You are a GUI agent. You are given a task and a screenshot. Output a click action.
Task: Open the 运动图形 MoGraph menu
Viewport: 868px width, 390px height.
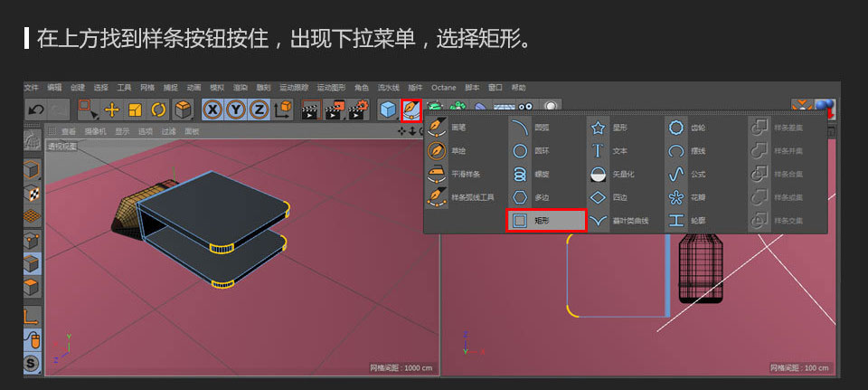[x=331, y=88]
